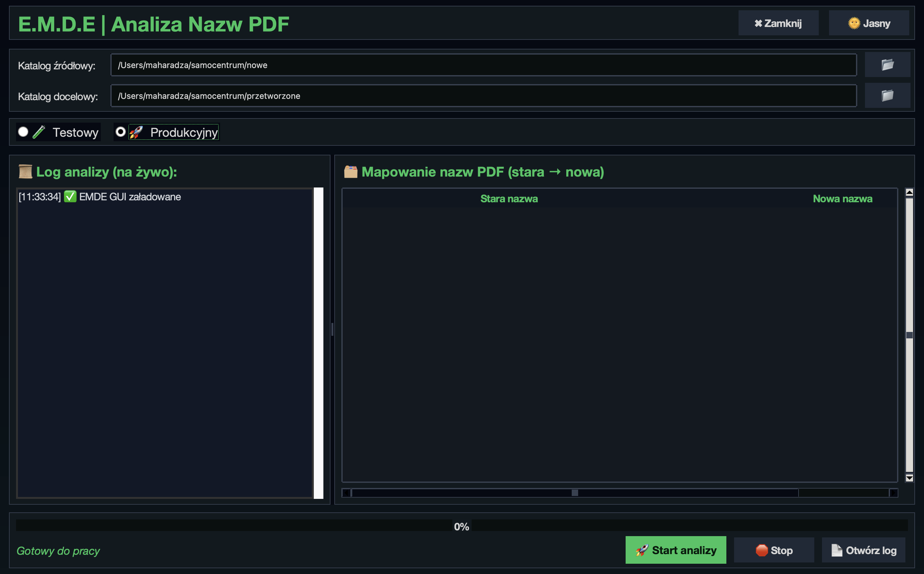The height and width of the screenshot is (574, 924).
Task: Select the Testowy mode radio button
Action: point(23,132)
